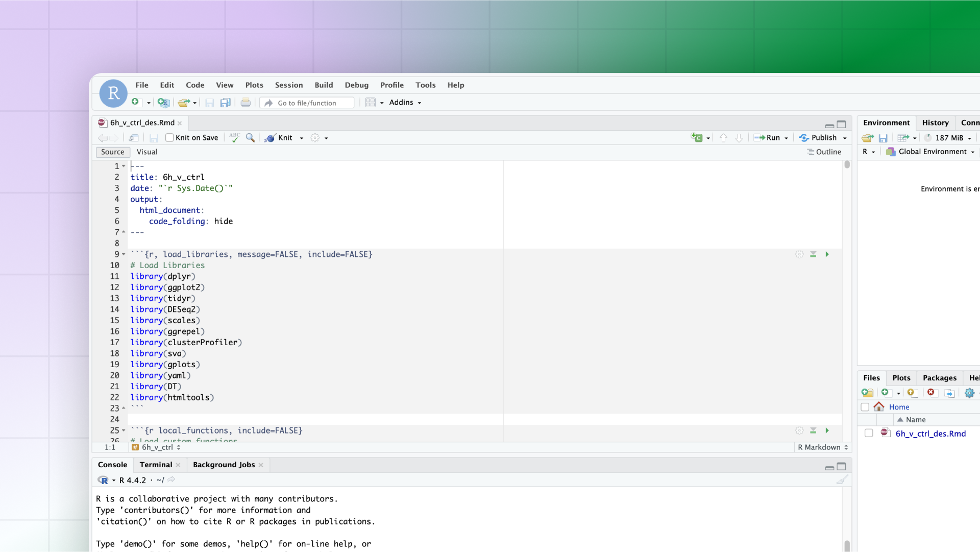The width and height of the screenshot is (980, 552).
Task: Switch to the Terminal tab
Action: tap(156, 465)
